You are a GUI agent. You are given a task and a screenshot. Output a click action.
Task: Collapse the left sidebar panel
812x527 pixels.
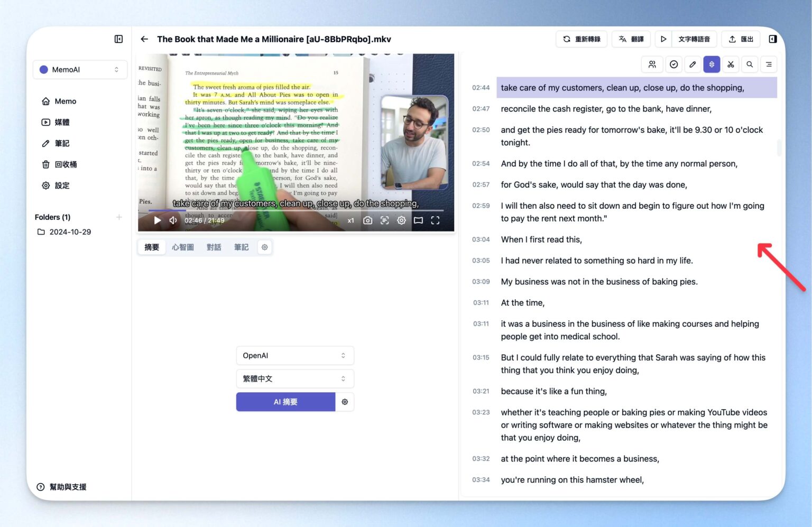[118, 39]
